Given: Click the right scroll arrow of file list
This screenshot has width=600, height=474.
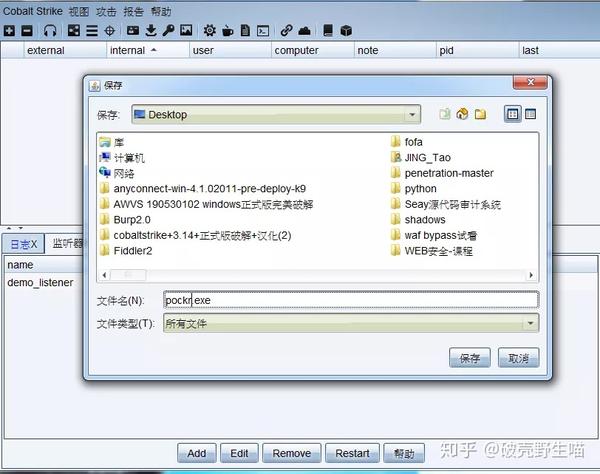Looking at the screenshot, I should tap(531, 275).
